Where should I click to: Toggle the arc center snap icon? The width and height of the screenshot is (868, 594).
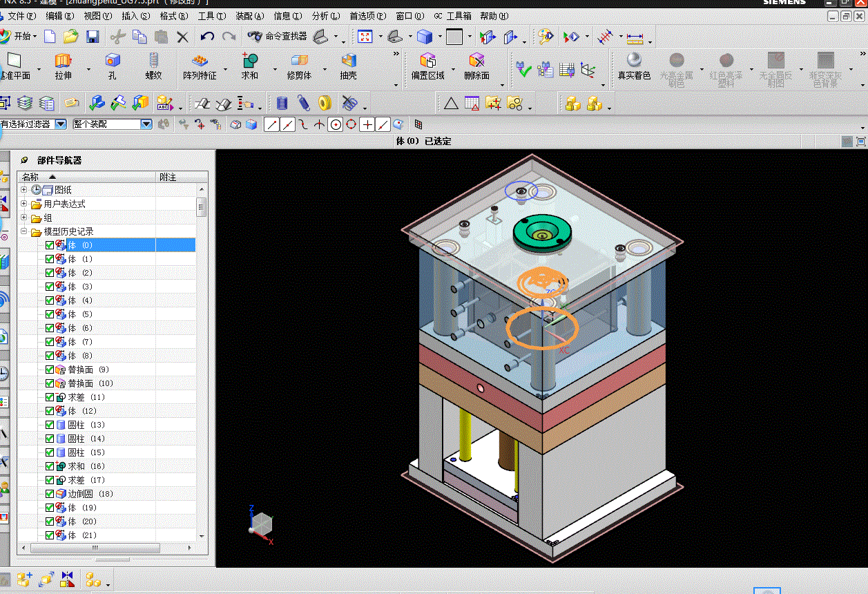point(336,124)
